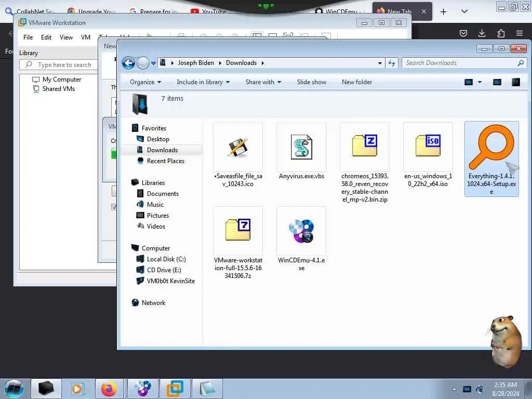
Task: Open CD Drive (E:)
Action: (164, 270)
